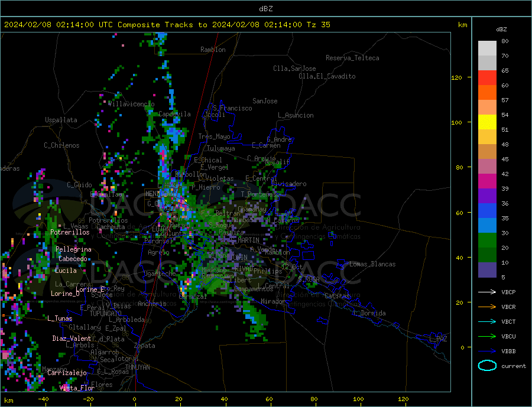The height and width of the screenshot is (407, 532).
Task: Click the Tres_Mayo map label
Action: point(215,136)
